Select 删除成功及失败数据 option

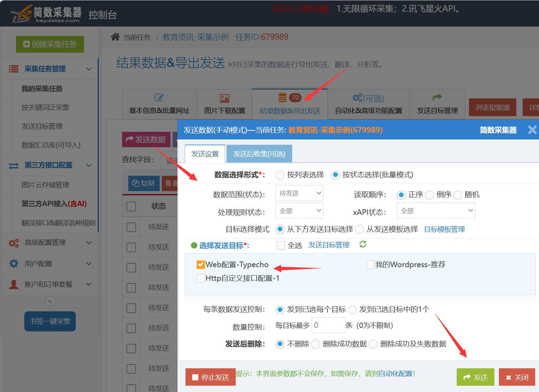coord(373,344)
